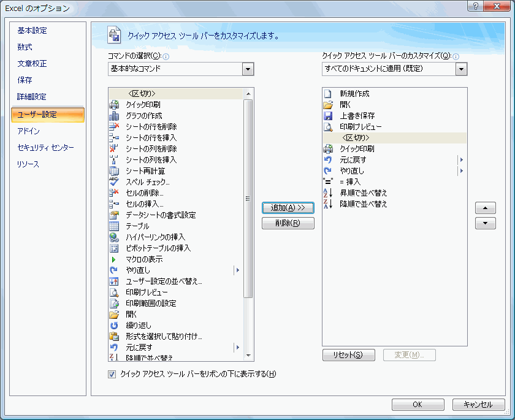The image size is (515, 420).
Task: Select 印刷プレビュー in the left command list
Action: [x=176, y=292]
